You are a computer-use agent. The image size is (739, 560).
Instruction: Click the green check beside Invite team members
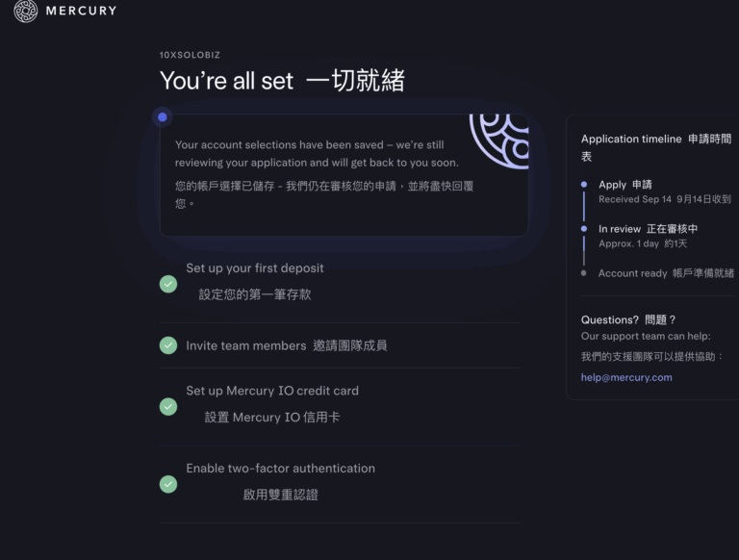coord(168,345)
